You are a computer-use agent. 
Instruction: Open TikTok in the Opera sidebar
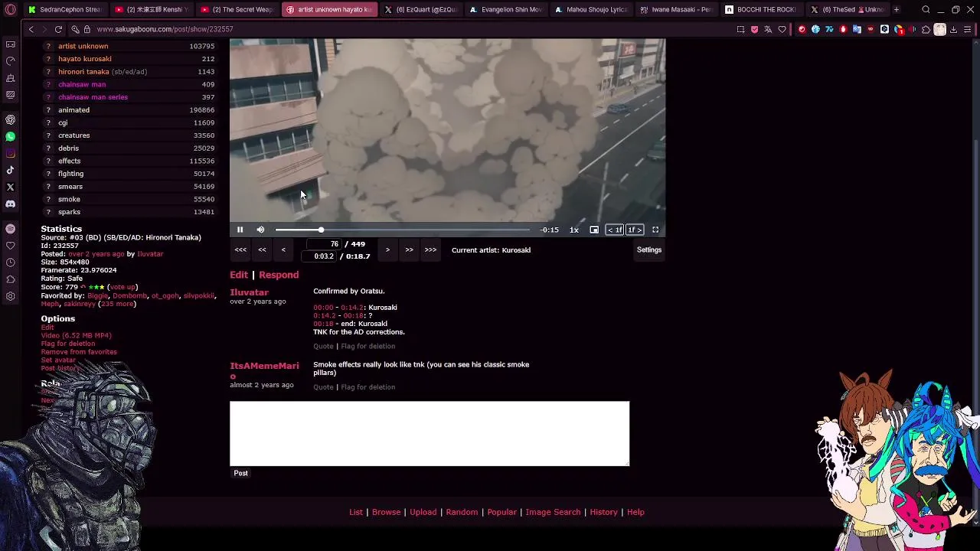(10, 170)
